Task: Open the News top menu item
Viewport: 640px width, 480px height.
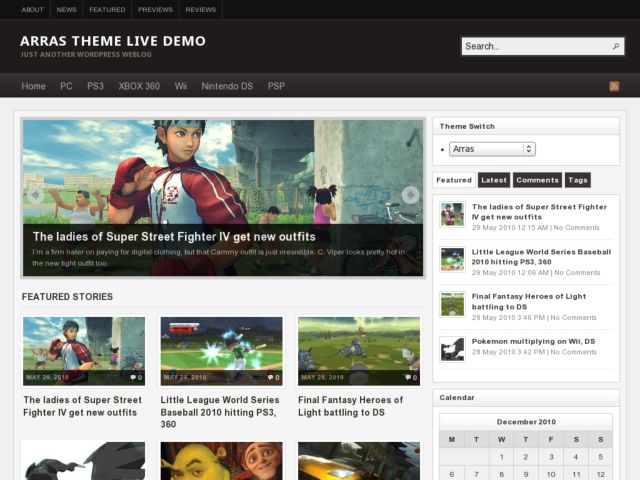Action: [67, 9]
